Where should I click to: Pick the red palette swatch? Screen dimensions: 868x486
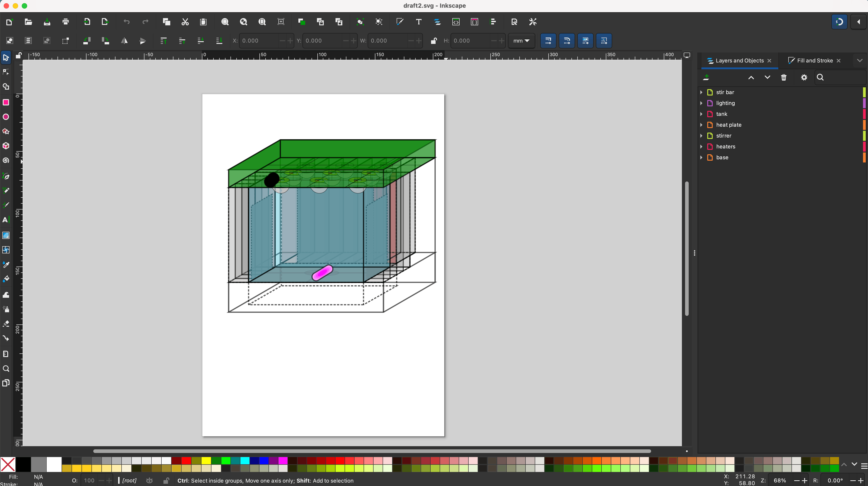point(186,461)
